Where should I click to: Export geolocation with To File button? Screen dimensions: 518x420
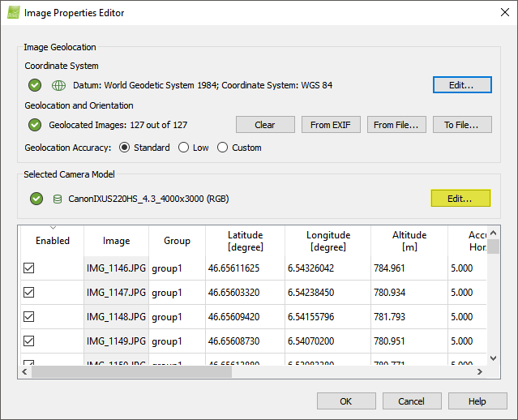click(462, 125)
